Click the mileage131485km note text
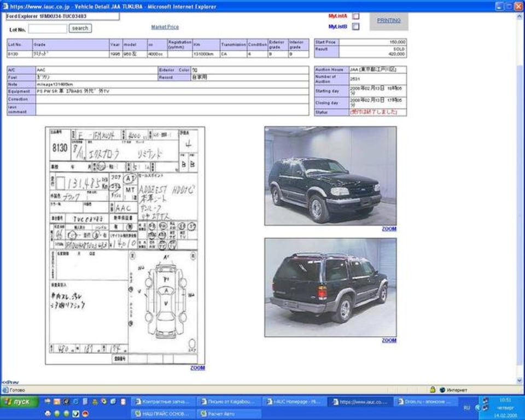 pyautogui.click(x=55, y=84)
